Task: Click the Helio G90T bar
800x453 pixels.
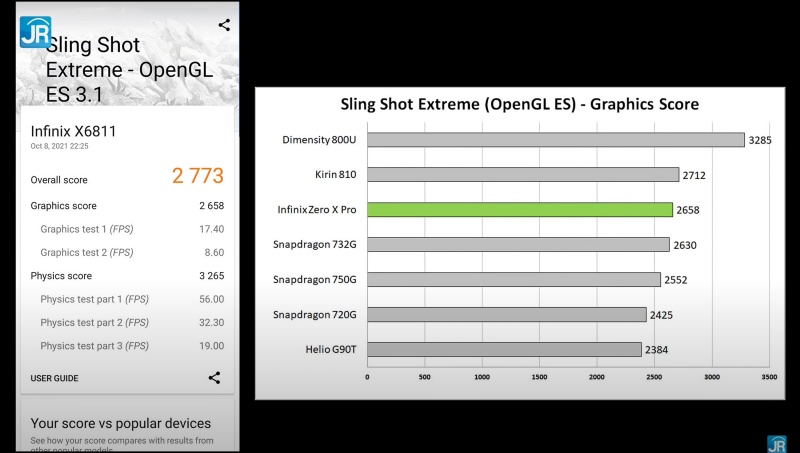Action: click(504, 349)
